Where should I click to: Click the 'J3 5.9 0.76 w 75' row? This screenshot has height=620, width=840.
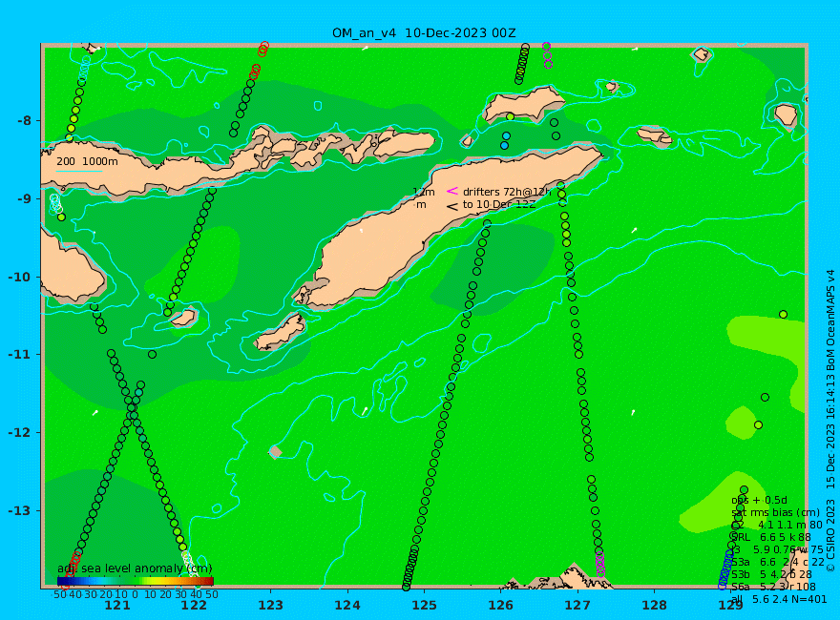tap(777, 549)
